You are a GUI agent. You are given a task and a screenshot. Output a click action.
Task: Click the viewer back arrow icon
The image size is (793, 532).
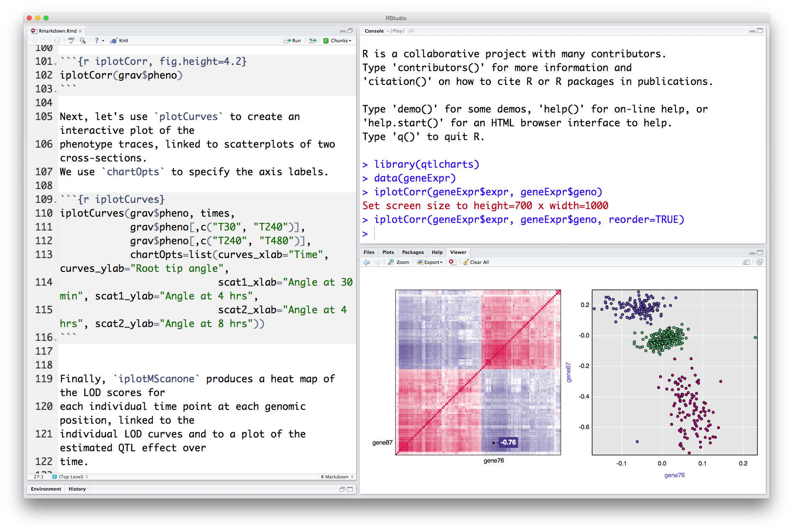(x=367, y=262)
